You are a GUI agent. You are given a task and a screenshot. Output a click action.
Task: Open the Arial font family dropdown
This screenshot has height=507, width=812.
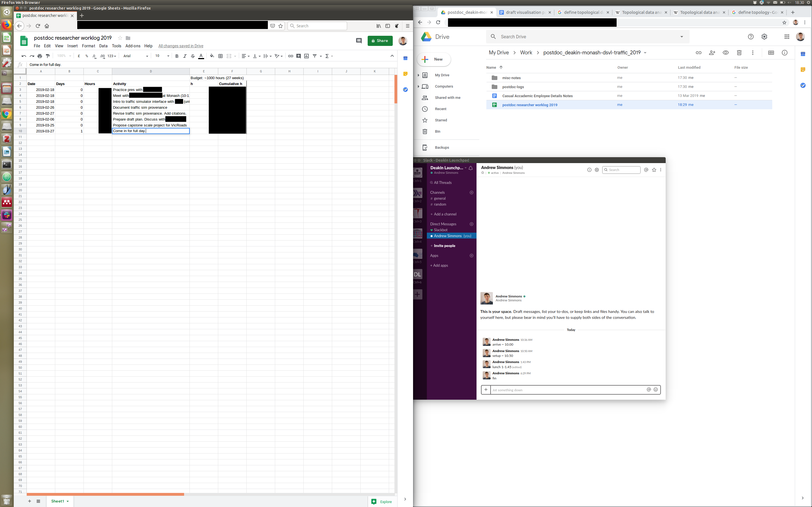136,56
